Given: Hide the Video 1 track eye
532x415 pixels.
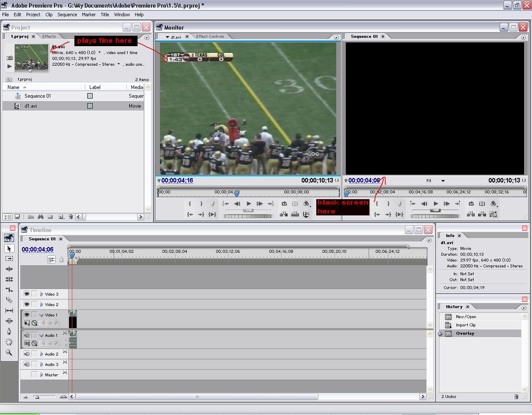Looking at the screenshot, I should (27, 315).
